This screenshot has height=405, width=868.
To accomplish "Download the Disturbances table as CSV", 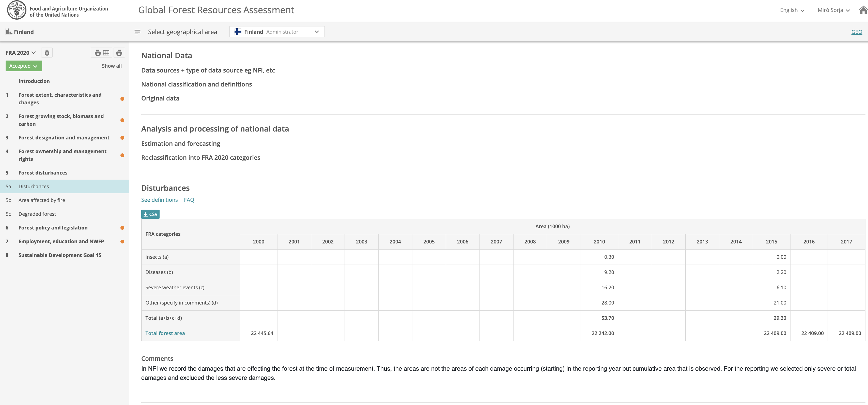I will [x=150, y=214].
